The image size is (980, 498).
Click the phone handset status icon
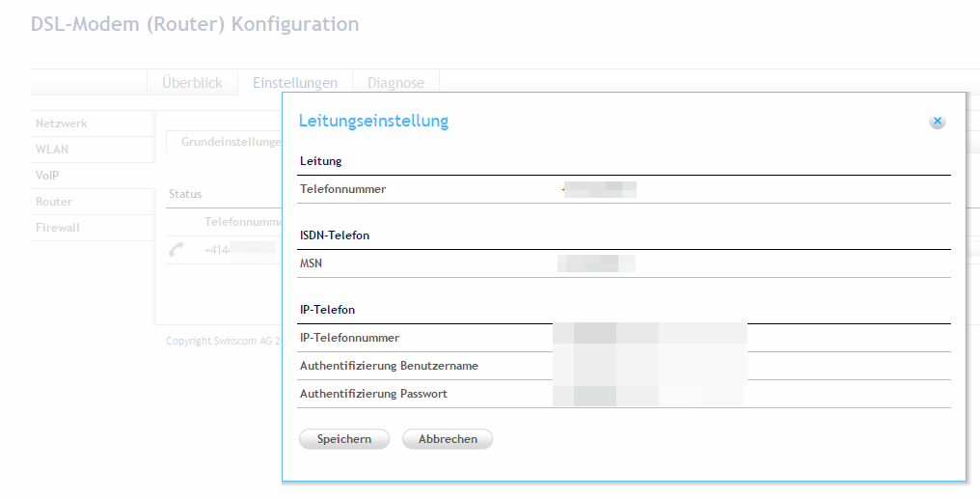[x=176, y=249]
